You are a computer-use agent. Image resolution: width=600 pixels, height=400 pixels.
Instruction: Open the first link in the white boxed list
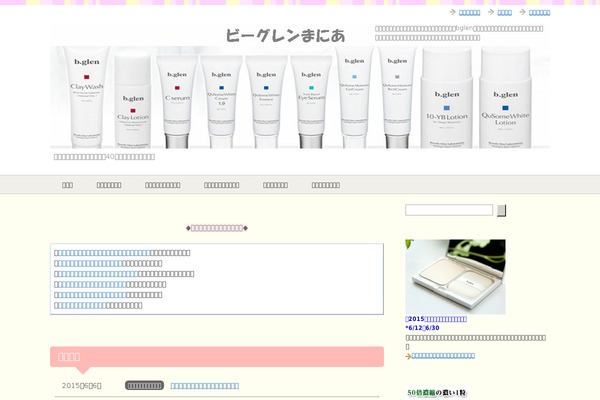point(104,253)
